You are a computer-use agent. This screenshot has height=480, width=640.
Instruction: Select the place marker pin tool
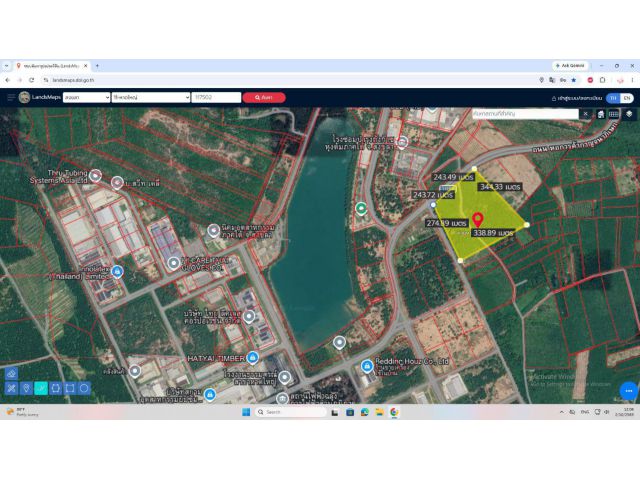[26, 388]
